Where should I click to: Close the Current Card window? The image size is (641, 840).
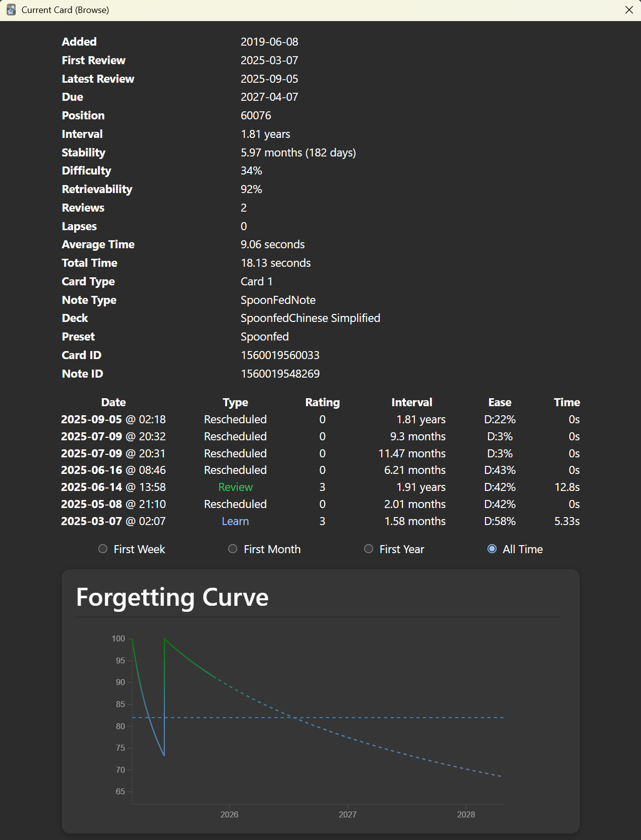click(629, 10)
